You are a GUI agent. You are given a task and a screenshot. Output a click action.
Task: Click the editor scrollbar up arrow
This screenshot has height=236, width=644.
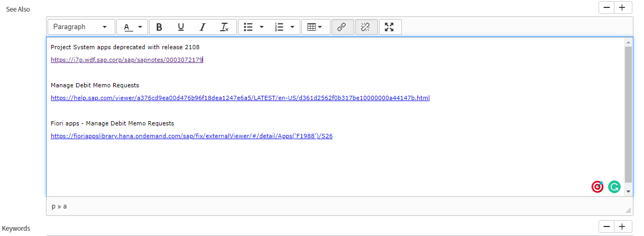click(x=628, y=41)
